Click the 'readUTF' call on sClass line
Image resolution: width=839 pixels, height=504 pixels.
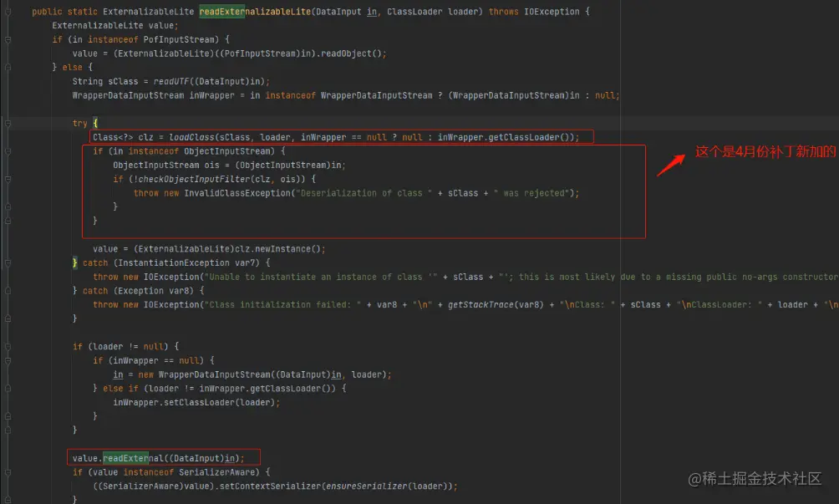click(171, 81)
